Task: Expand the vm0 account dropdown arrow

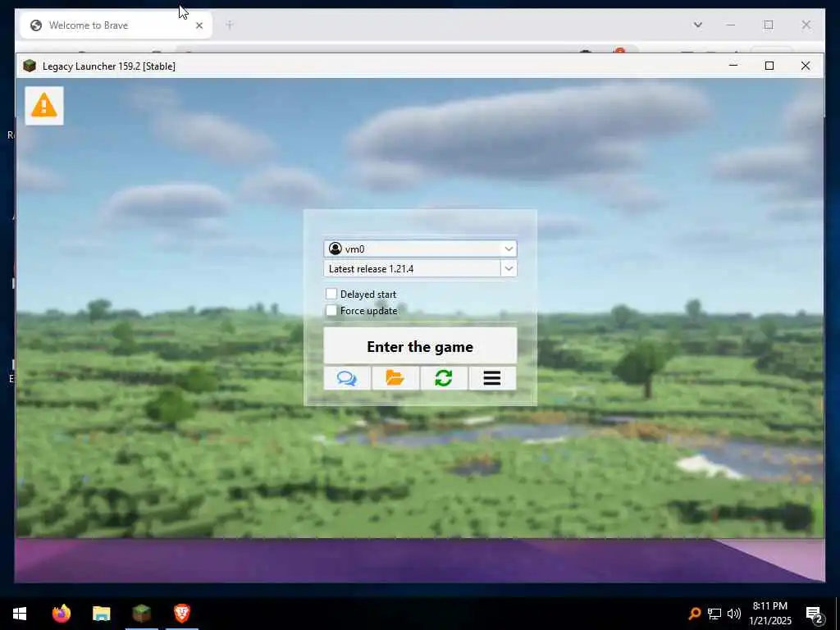Action: pyautogui.click(x=509, y=249)
